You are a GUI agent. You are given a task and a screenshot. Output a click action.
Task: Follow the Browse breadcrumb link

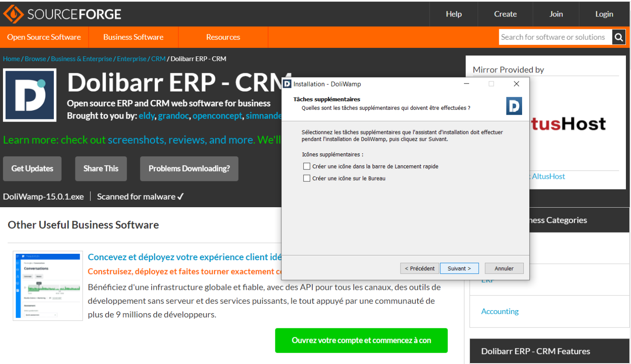[35, 59]
